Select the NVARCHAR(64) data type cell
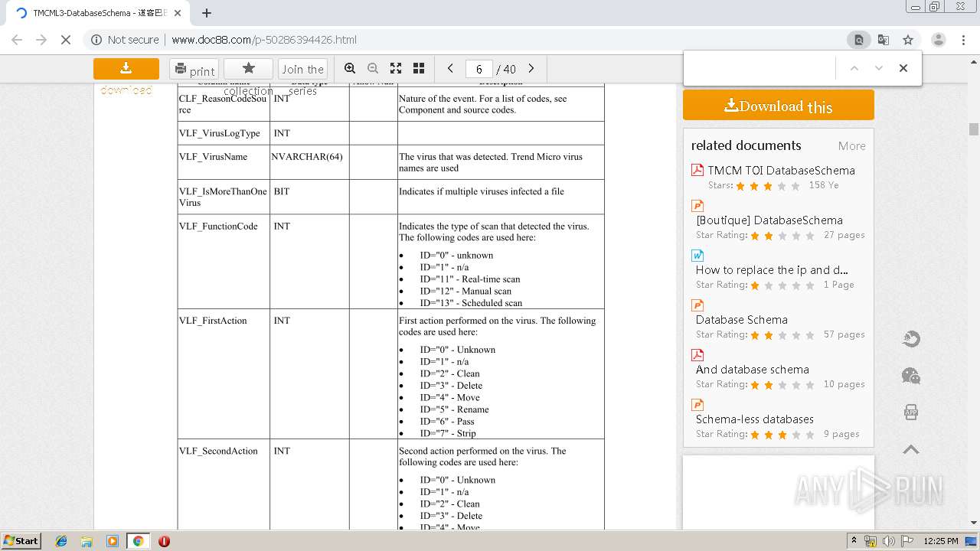The image size is (980, 551). tap(309, 162)
